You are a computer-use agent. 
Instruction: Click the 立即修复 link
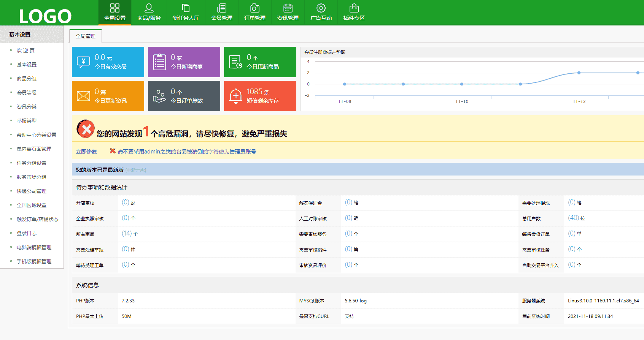tap(86, 152)
